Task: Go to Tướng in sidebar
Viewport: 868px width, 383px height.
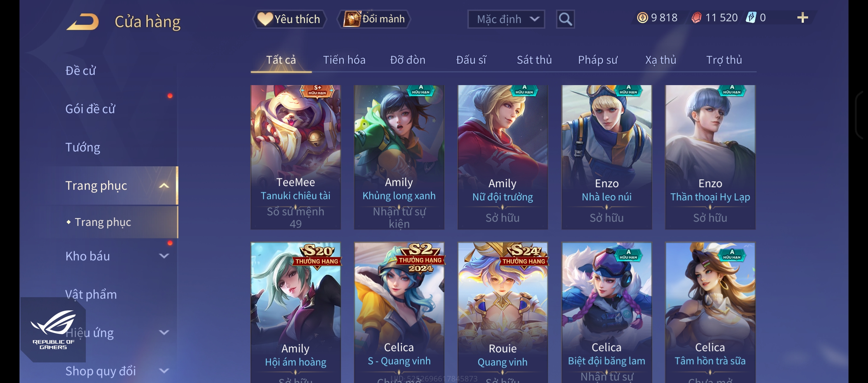Action: [x=83, y=147]
